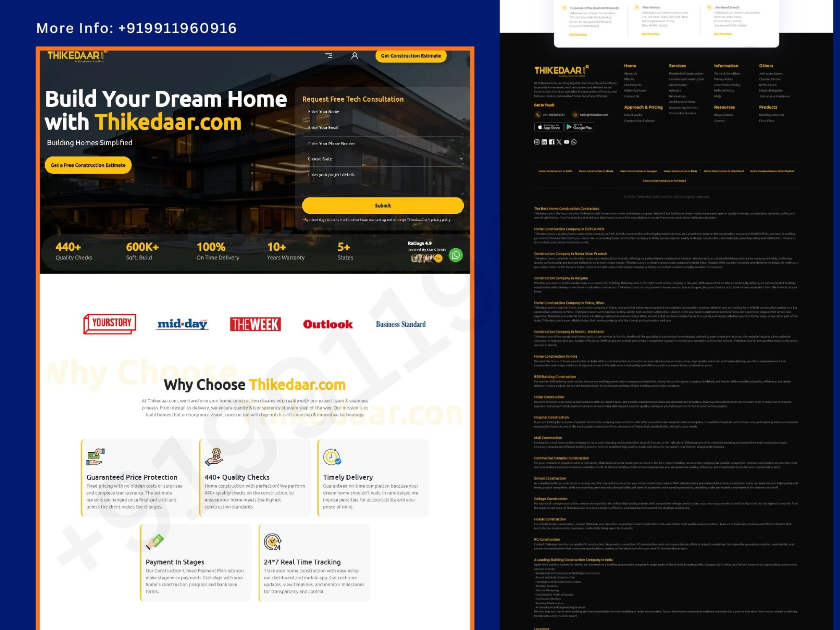Image resolution: width=840 pixels, height=630 pixels.
Task: Click the LinkedIn icon in footer
Action: [544, 143]
